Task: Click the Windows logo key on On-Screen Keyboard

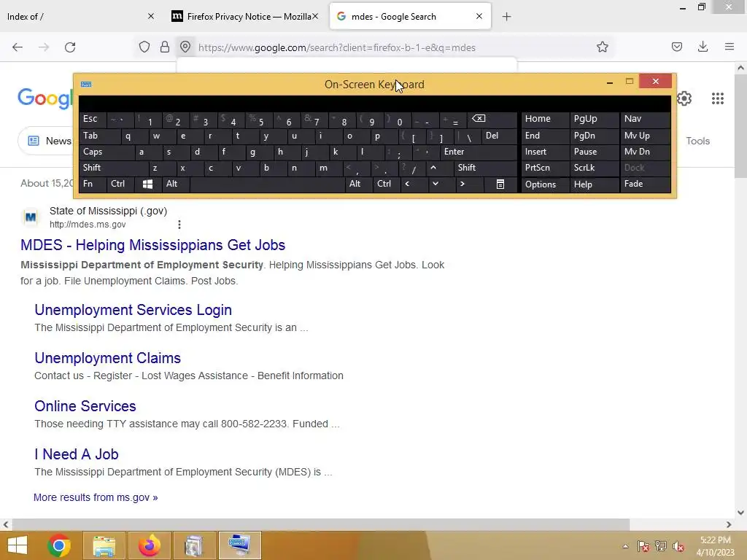Action: click(147, 184)
